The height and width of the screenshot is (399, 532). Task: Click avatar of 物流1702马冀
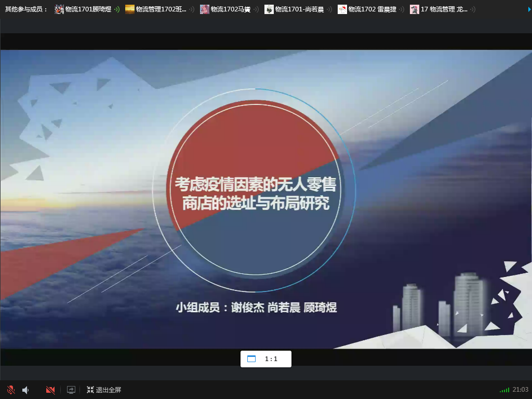tap(205, 9)
